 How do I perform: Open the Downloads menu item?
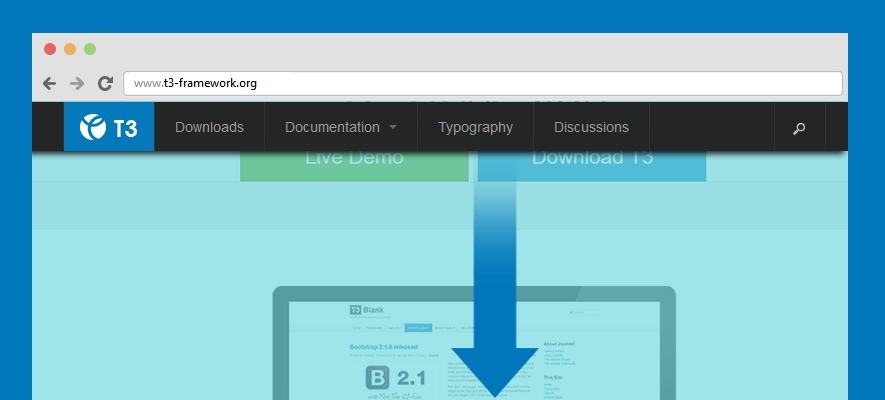coord(209,128)
